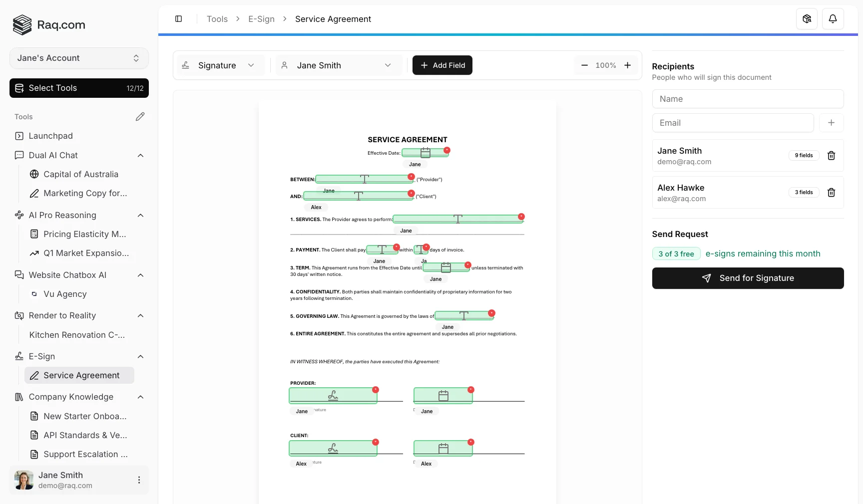Click the pencil edit icon beside Tools
Screen dimensions: 863x504
click(x=140, y=117)
